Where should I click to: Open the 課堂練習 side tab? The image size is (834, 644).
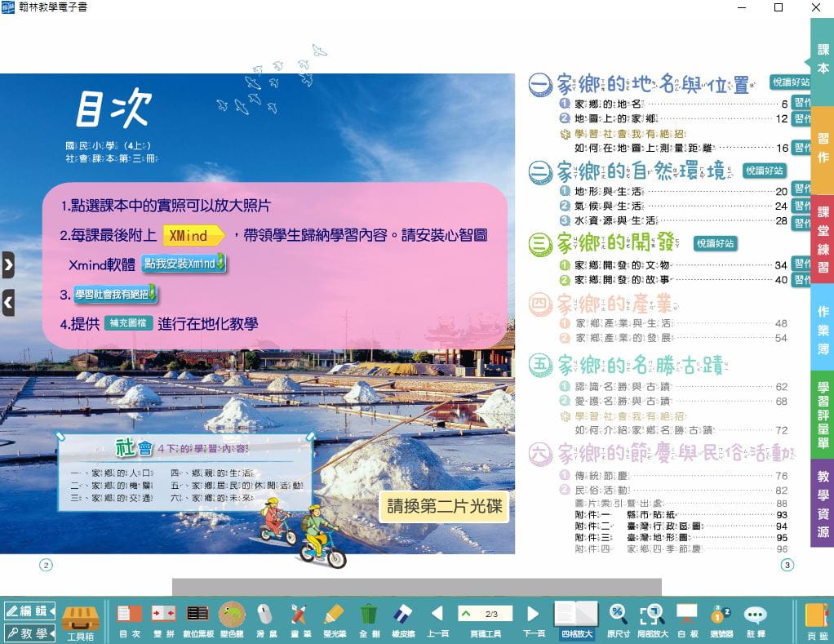(823, 239)
